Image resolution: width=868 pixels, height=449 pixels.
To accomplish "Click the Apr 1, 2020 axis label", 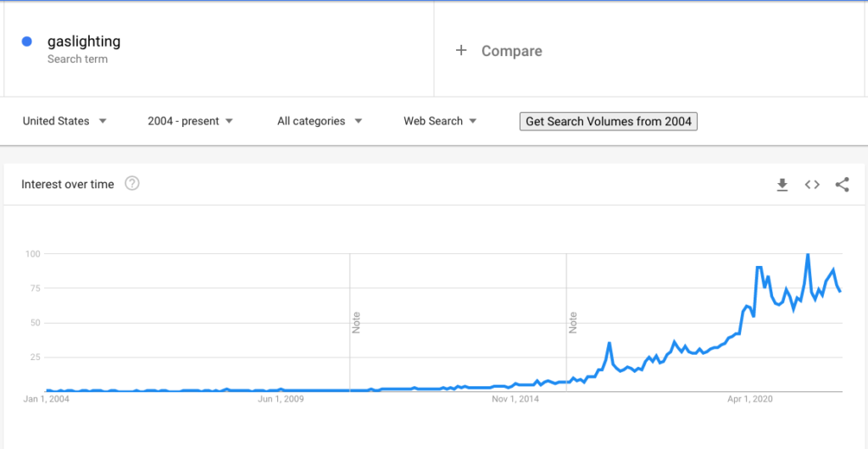I will [x=751, y=399].
